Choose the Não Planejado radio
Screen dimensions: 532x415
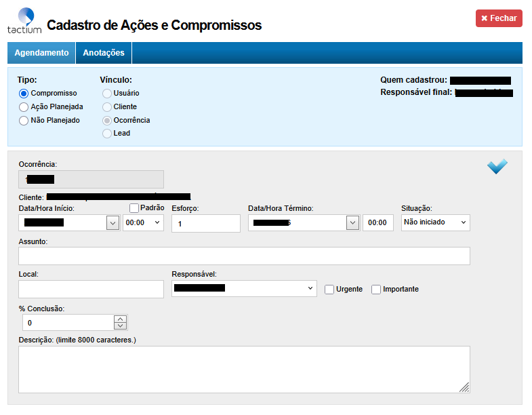pyautogui.click(x=24, y=121)
